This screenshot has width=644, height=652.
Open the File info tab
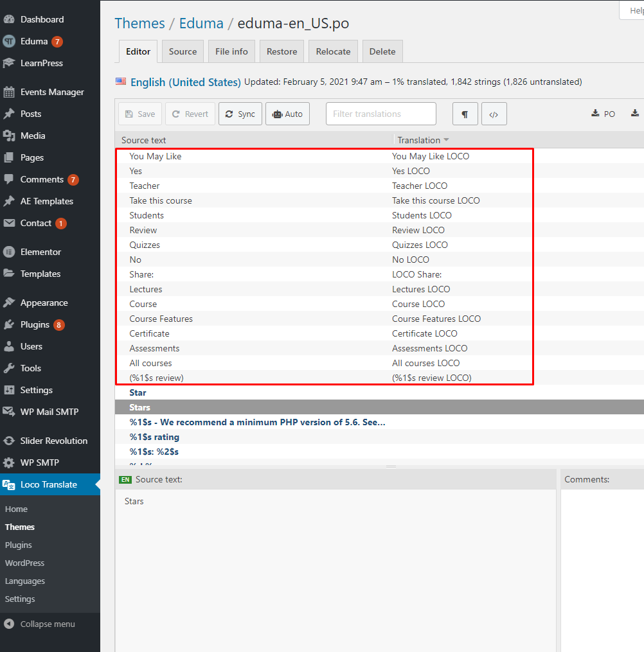click(x=231, y=51)
